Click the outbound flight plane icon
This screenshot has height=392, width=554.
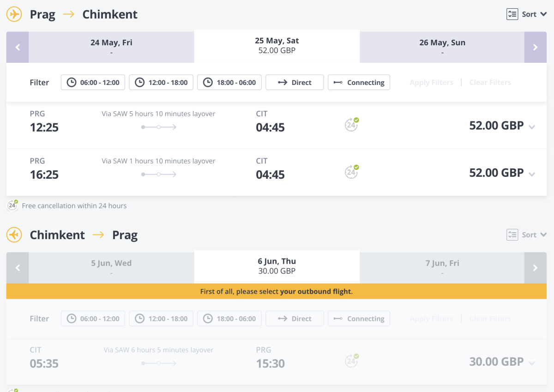14,14
